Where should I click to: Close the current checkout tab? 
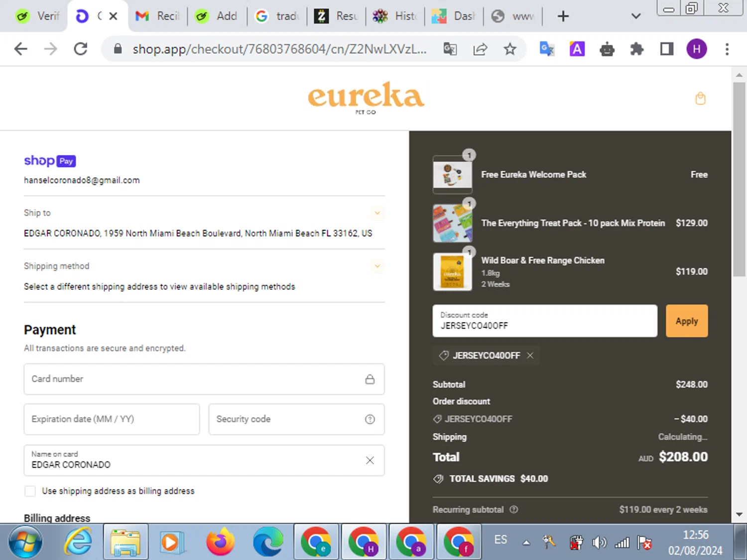point(113,16)
